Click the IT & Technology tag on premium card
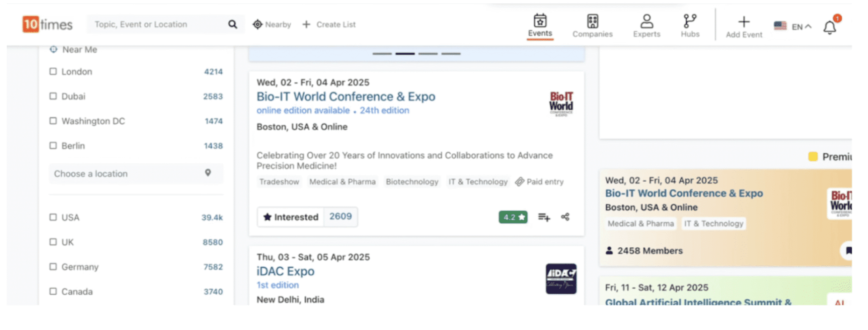This screenshot has height=330, width=868. pos(714,223)
